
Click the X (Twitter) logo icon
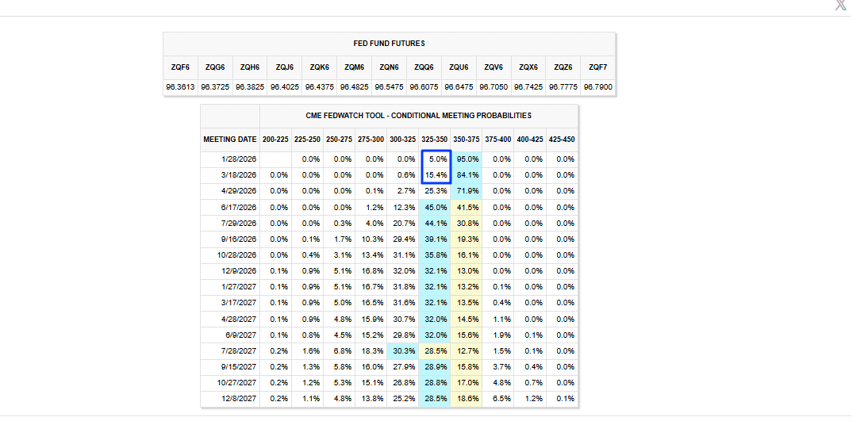point(841,5)
